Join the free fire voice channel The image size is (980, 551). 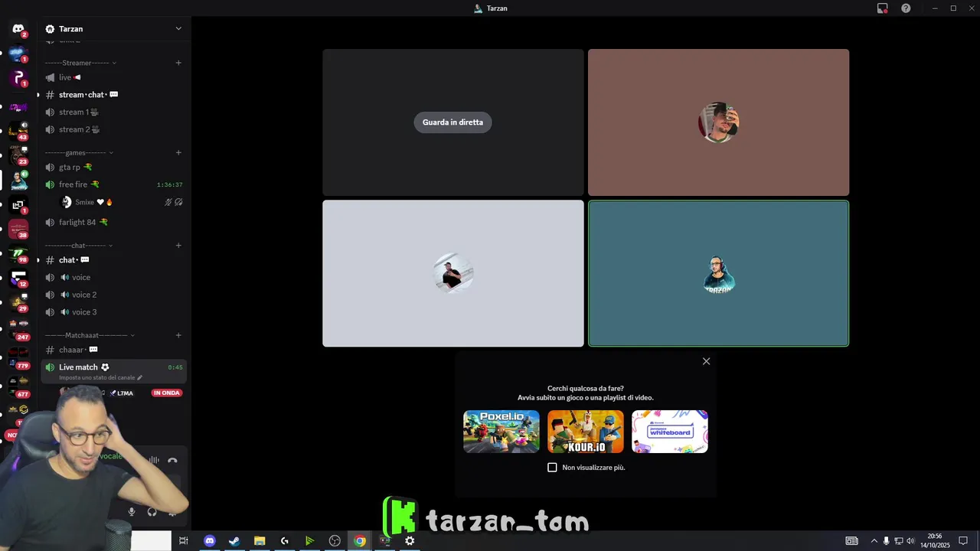[x=113, y=184]
